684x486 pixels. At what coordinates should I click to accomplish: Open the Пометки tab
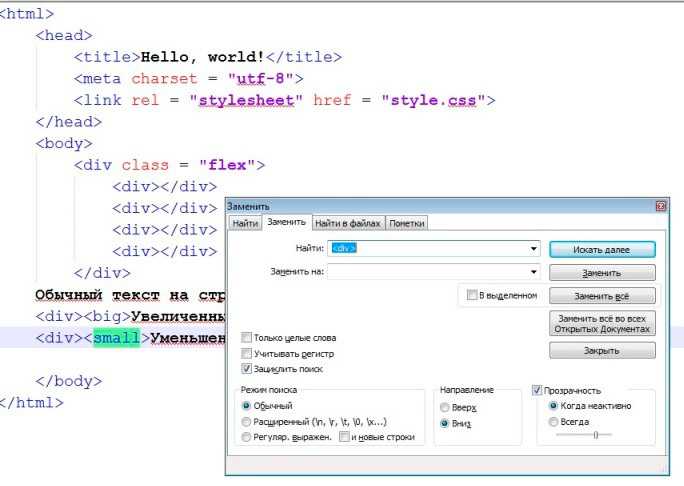(407, 223)
